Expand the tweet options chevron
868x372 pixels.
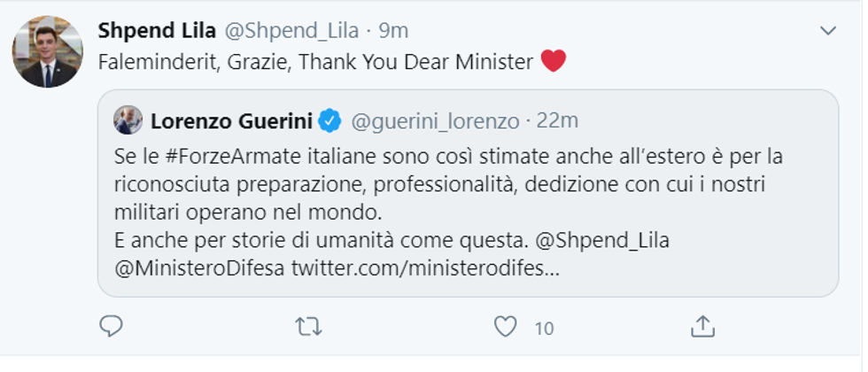pos(828,31)
